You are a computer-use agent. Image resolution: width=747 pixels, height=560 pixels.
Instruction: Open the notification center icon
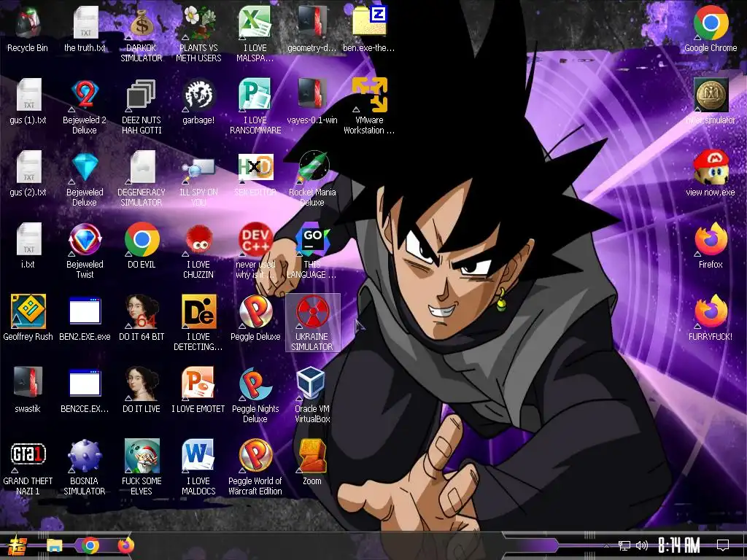723,545
